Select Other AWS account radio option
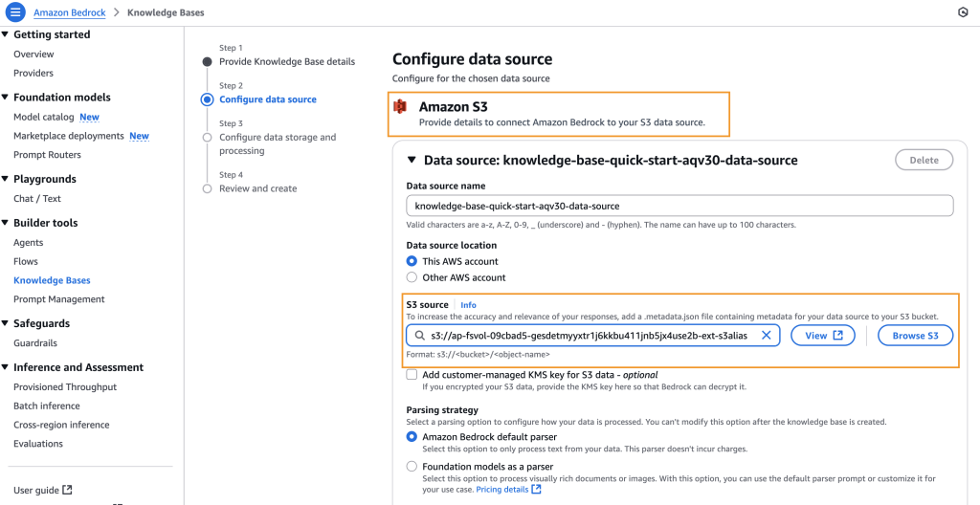980x505 pixels. 412,277
